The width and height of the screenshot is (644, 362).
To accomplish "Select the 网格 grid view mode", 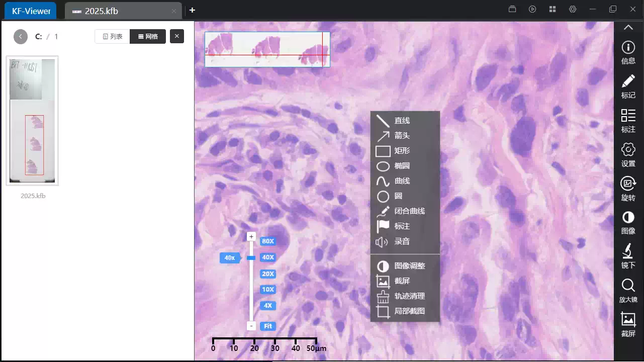I will (148, 36).
